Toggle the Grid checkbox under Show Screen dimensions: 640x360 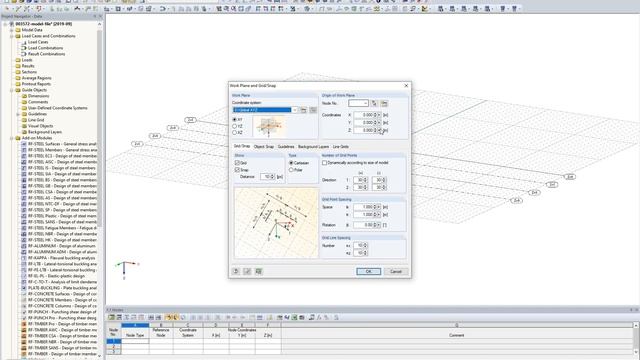tap(237, 162)
